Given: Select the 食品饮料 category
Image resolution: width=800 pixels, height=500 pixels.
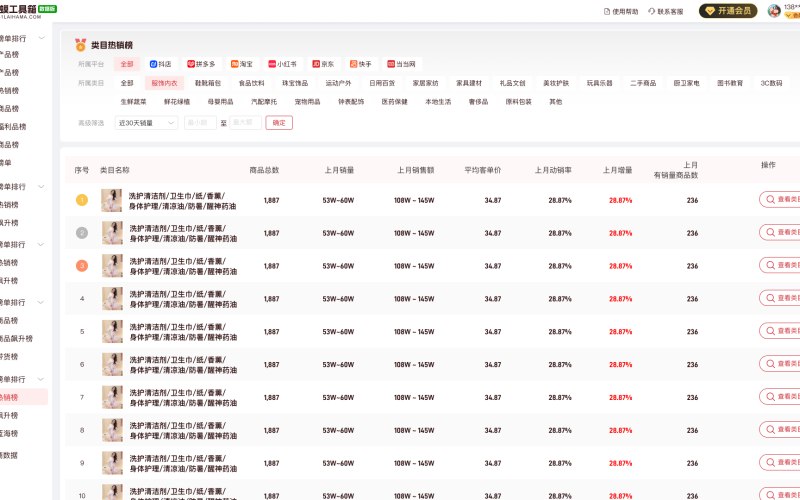Looking at the screenshot, I should 252,83.
